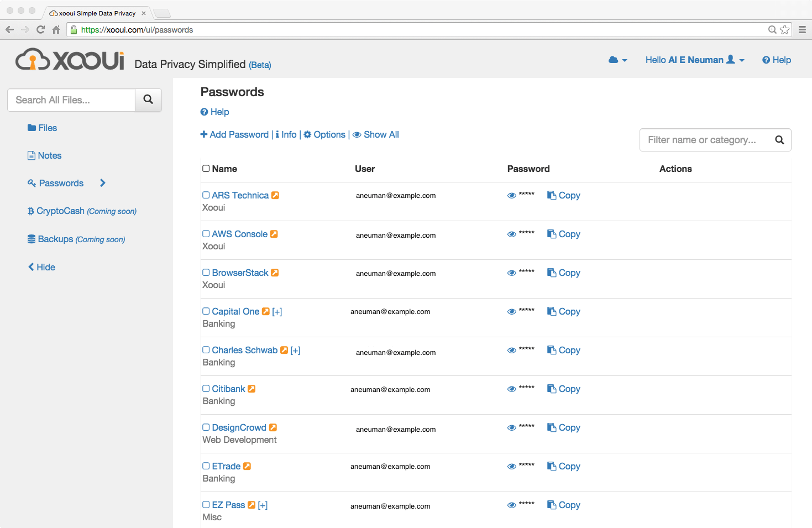812x528 pixels.
Task: Expand EZ Pass details with [+]
Action: point(263,505)
